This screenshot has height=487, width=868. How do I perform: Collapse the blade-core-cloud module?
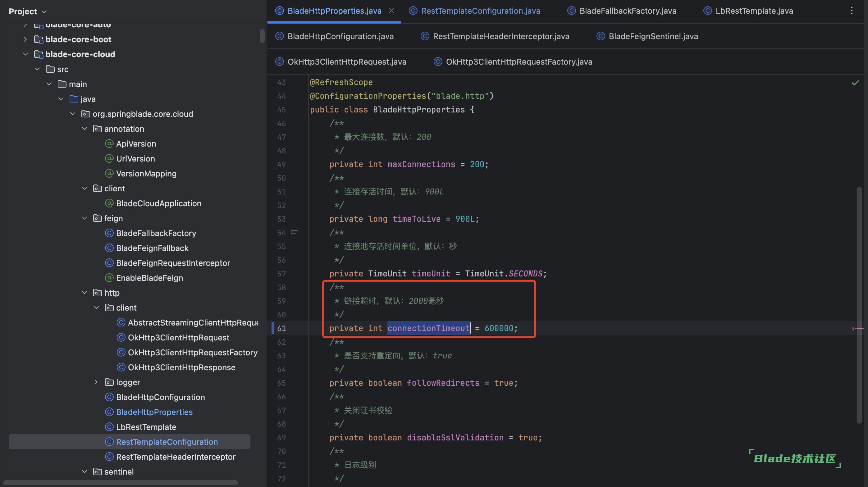click(x=25, y=54)
